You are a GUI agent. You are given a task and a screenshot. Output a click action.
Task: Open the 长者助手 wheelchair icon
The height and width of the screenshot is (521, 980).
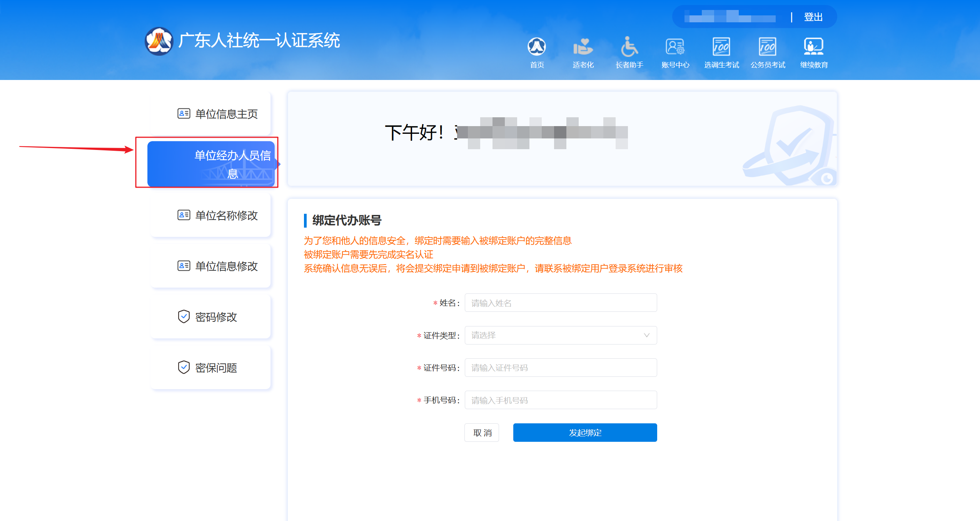point(629,47)
